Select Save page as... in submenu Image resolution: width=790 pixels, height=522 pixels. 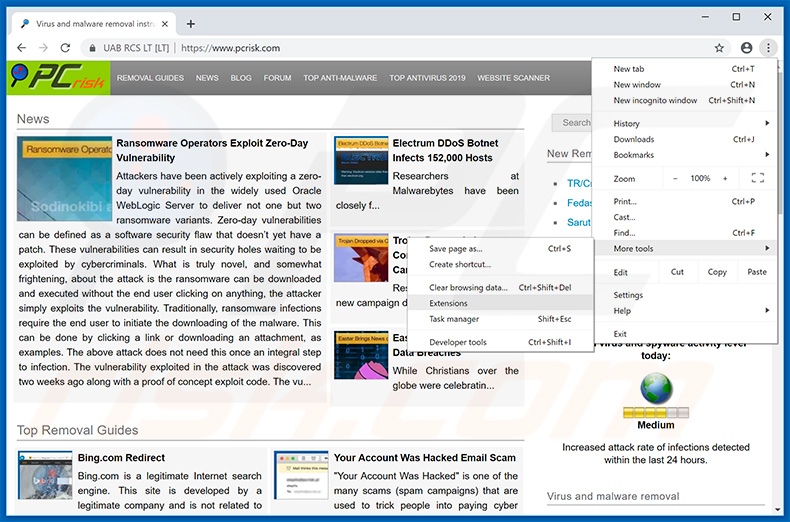[x=500, y=248]
